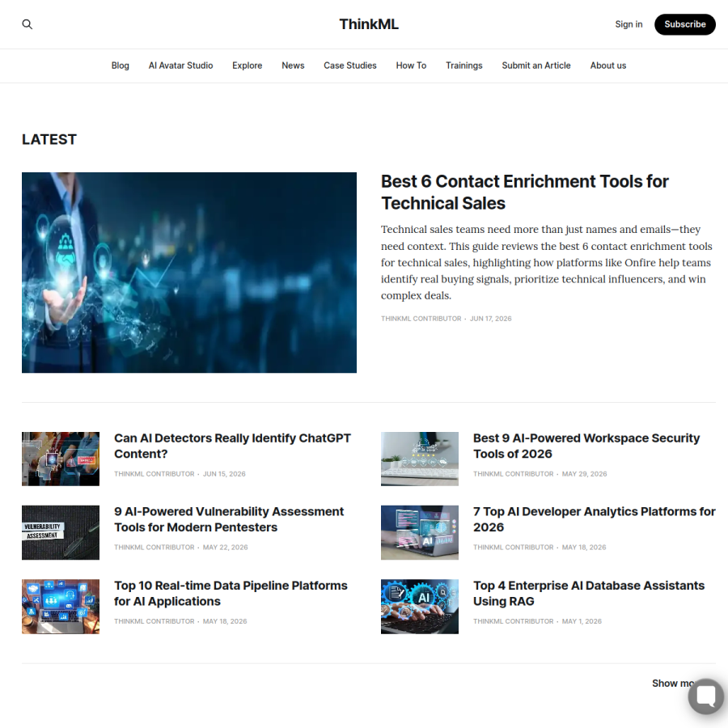Open the Case Studies menu item
The image size is (728, 728).
click(350, 66)
